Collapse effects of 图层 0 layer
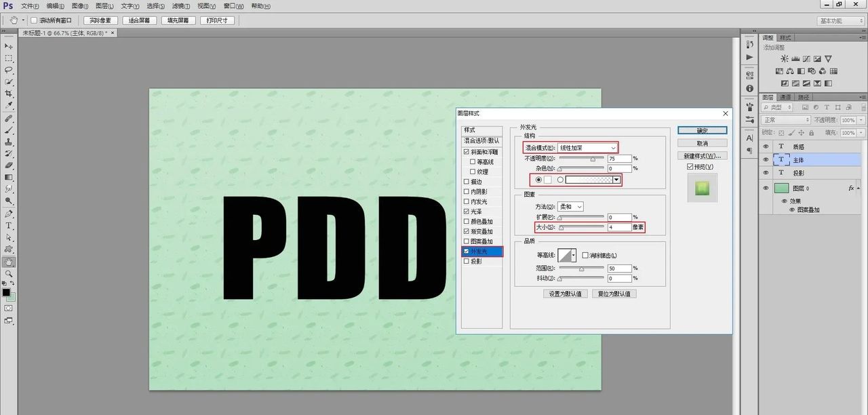This screenshot has width=868, height=415. tap(859, 188)
